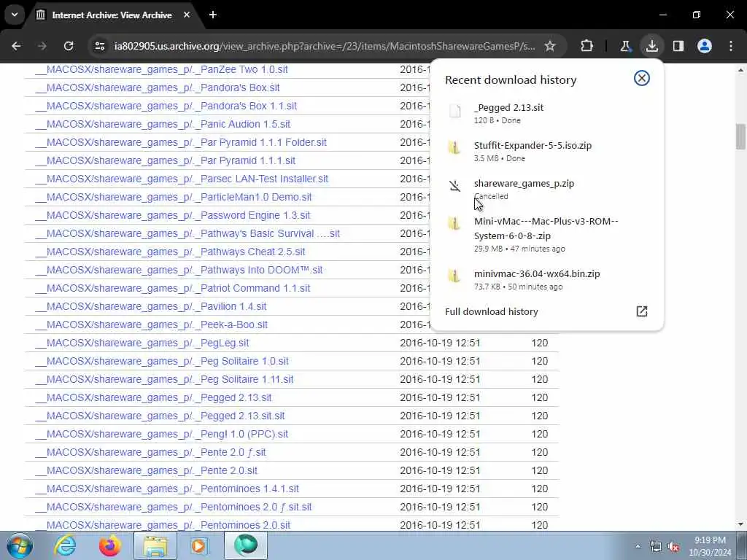Click the Mini-vMac zip file icon
Image resolution: width=747 pixels, height=560 pixels.
(455, 223)
